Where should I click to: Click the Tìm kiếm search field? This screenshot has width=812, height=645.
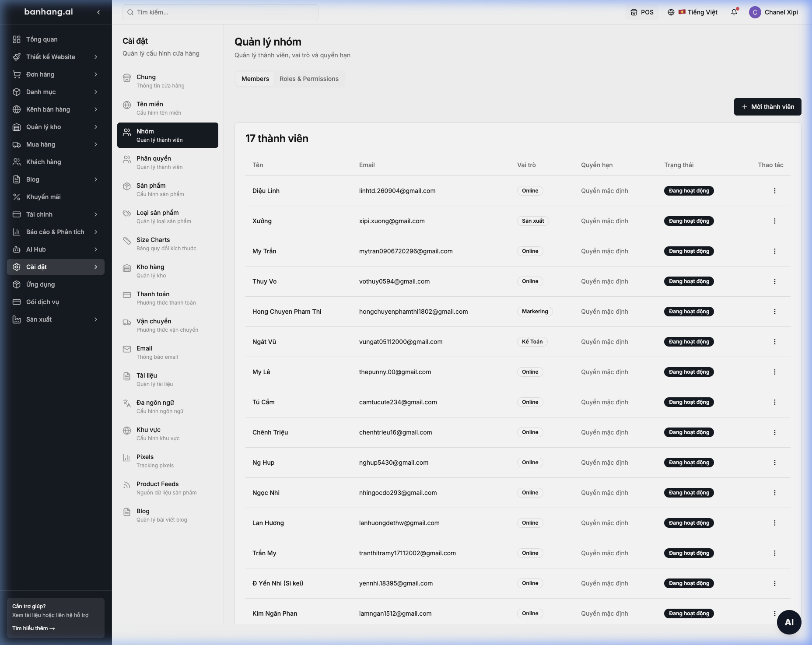coord(220,12)
